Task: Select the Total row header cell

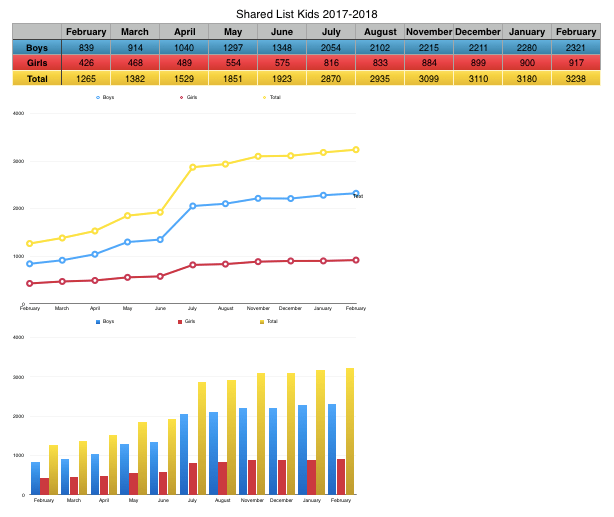Action: (37, 77)
